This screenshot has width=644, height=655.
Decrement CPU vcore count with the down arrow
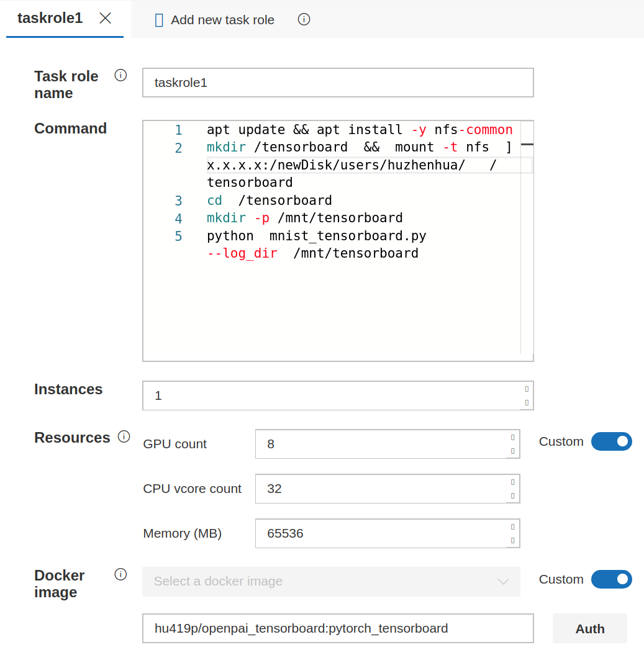pyautogui.click(x=512, y=494)
